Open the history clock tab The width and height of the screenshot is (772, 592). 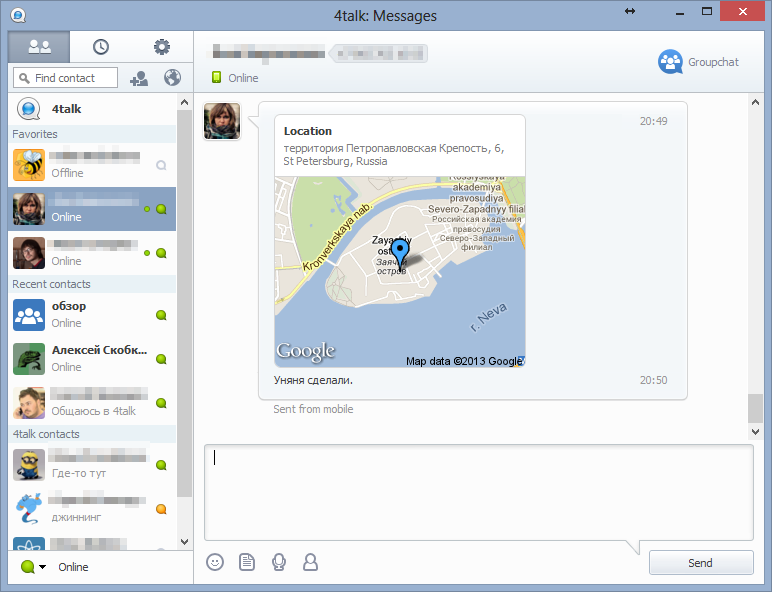click(x=101, y=47)
